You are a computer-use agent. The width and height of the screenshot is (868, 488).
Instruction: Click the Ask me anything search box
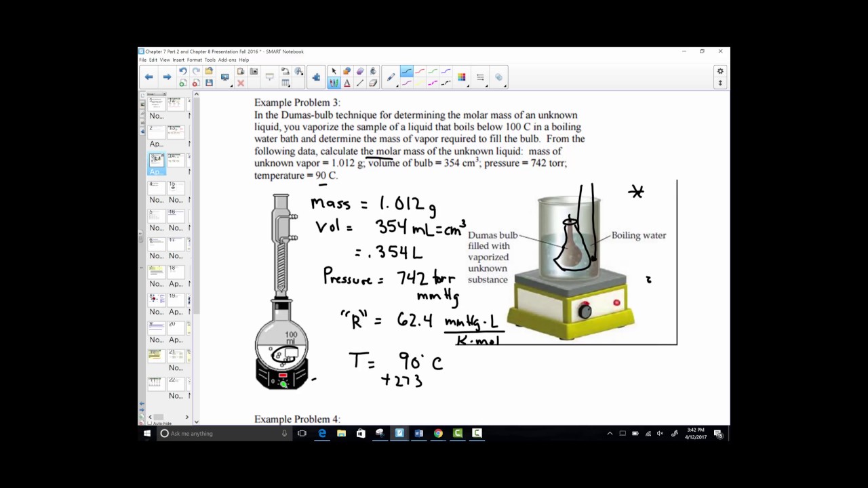coord(224,433)
